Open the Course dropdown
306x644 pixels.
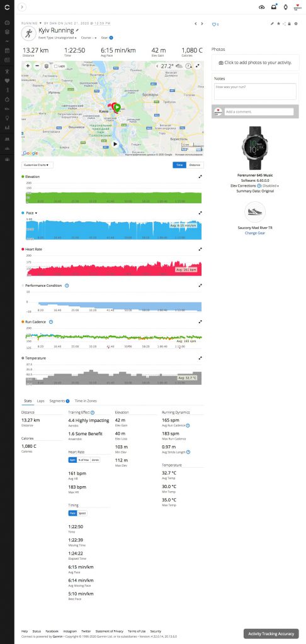click(x=89, y=37)
